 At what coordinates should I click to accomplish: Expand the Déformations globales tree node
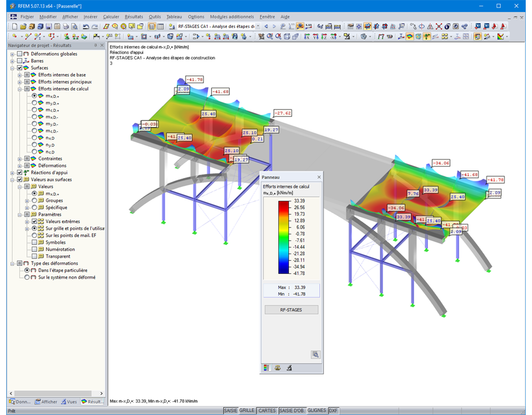tap(12, 54)
